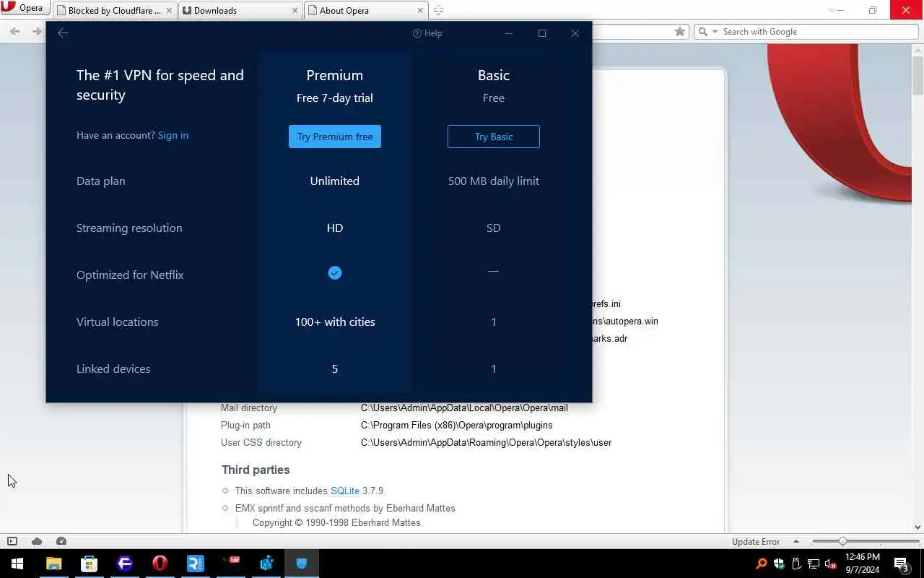The height and width of the screenshot is (578, 924).
Task: Click the Sign in link
Action: [x=173, y=135]
